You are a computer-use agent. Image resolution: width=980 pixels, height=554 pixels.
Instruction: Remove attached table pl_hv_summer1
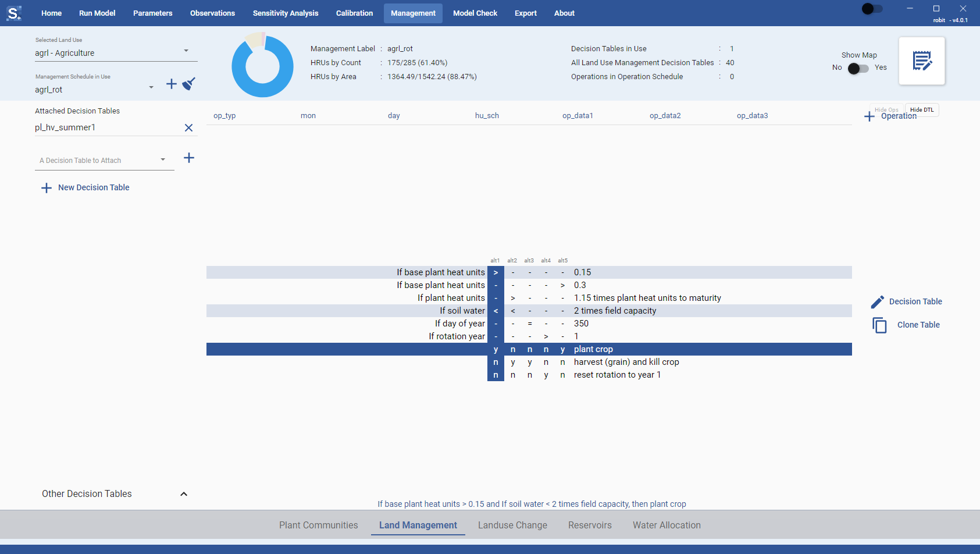tap(188, 127)
